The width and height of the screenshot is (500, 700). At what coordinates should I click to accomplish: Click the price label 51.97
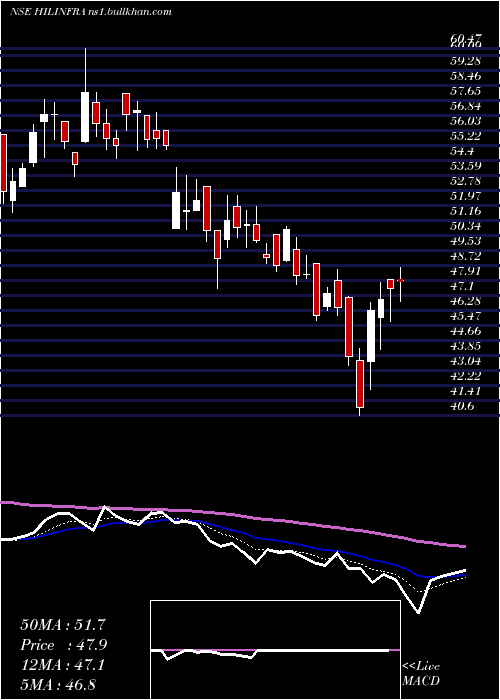point(465,196)
